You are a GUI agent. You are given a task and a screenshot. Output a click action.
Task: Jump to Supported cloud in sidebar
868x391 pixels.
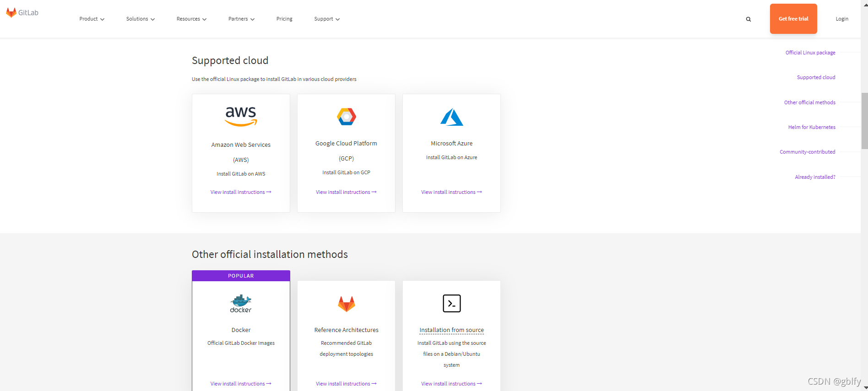tap(816, 77)
